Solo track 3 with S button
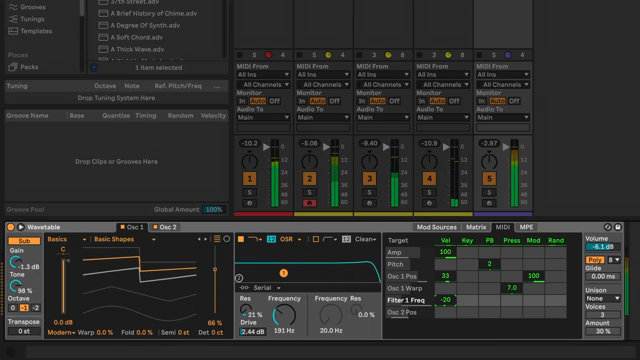The image size is (640, 360). pyautogui.click(x=369, y=192)
